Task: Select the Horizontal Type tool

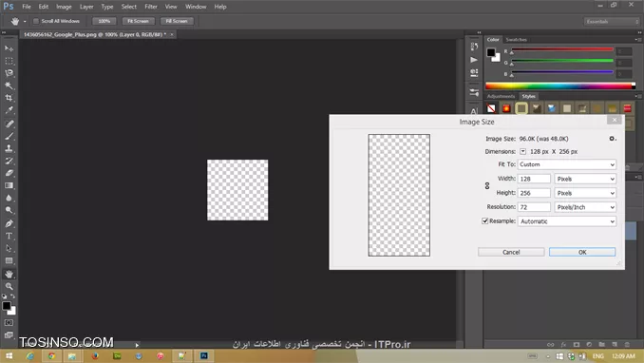Action: (x=9, y=236)
